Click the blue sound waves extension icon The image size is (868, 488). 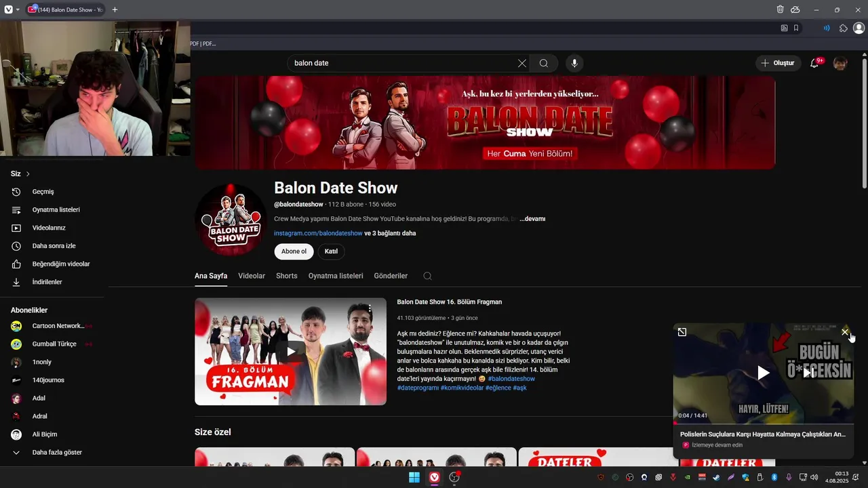827,28
